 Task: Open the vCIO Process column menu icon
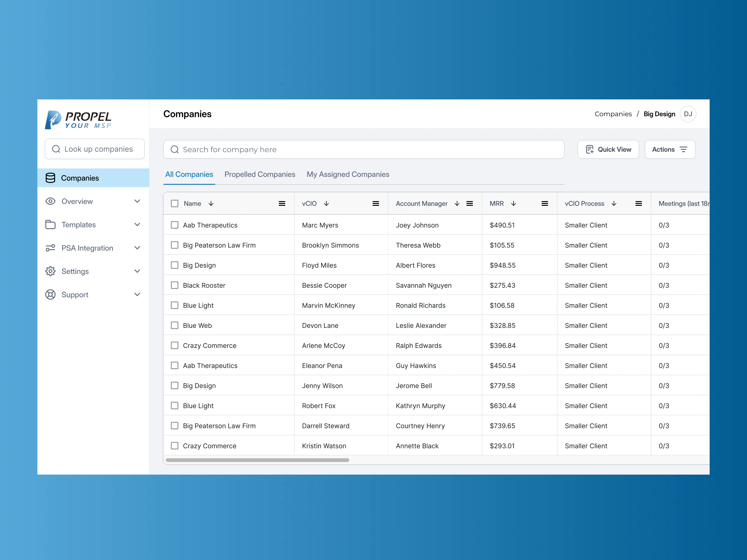point(639,203)
